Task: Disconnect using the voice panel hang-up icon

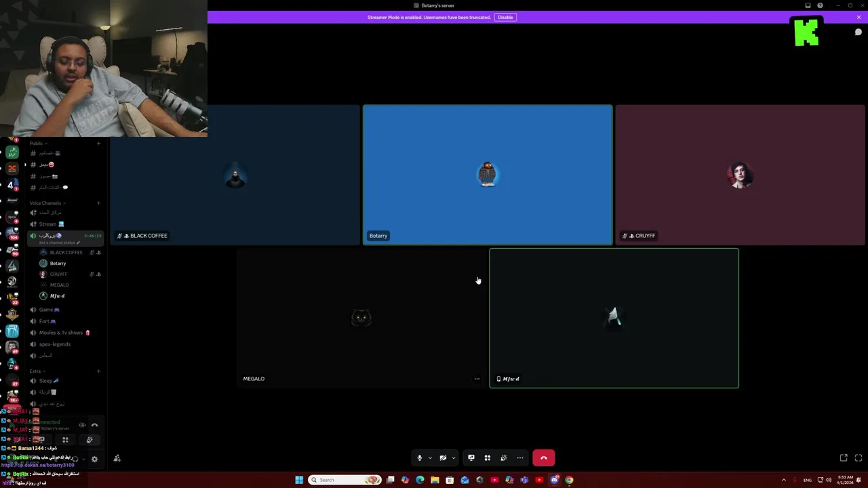Action: coord(94,426)
